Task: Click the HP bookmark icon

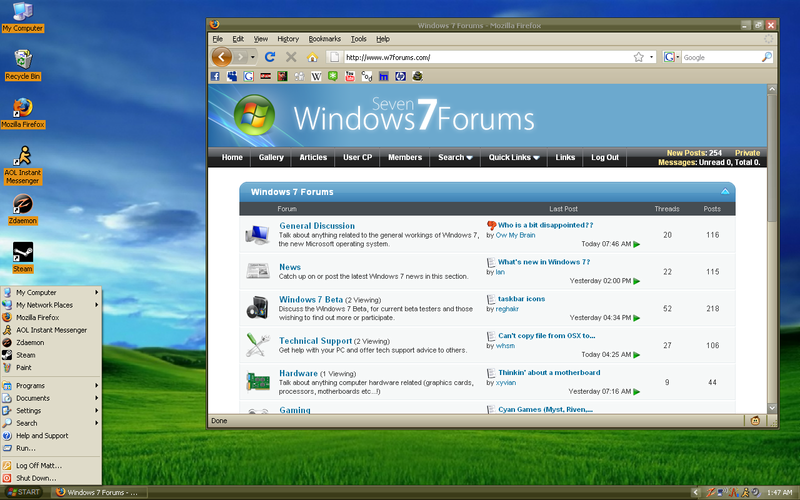Action: (401, 77)
